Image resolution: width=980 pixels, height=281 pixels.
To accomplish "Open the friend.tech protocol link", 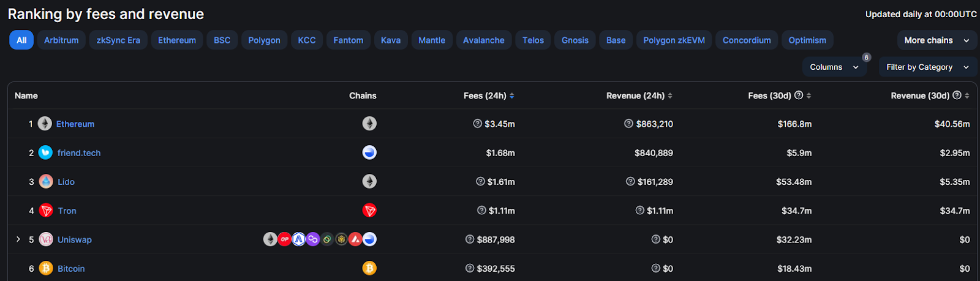I will point(79,152).
